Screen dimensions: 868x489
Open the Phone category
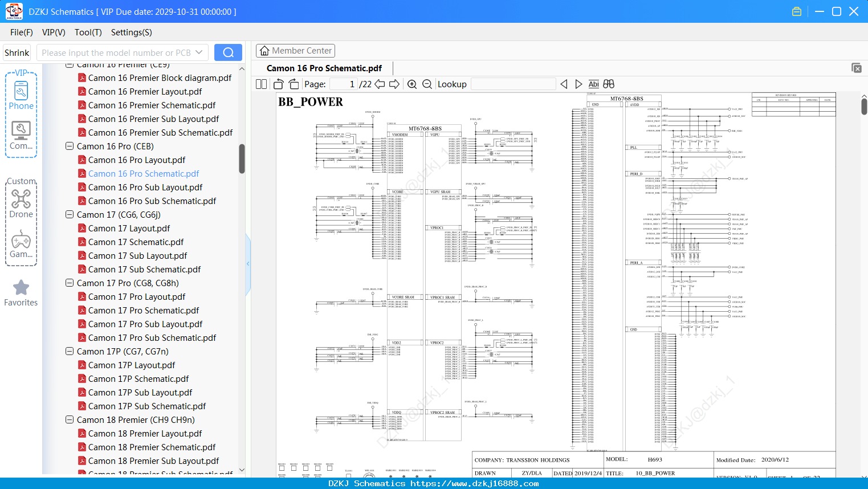click(x=21, y=94)
